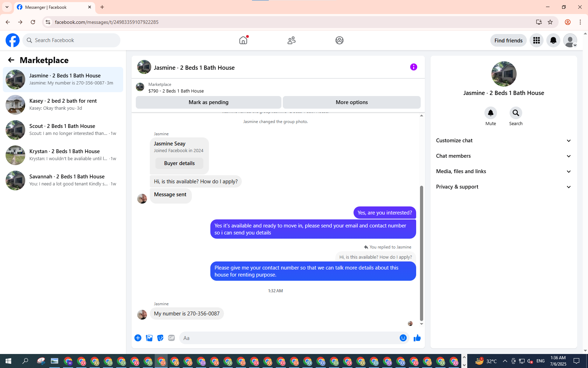This screenshot has width=588, height=368.
Task: Attach a photo with the image icon
Action: point(149,338)
